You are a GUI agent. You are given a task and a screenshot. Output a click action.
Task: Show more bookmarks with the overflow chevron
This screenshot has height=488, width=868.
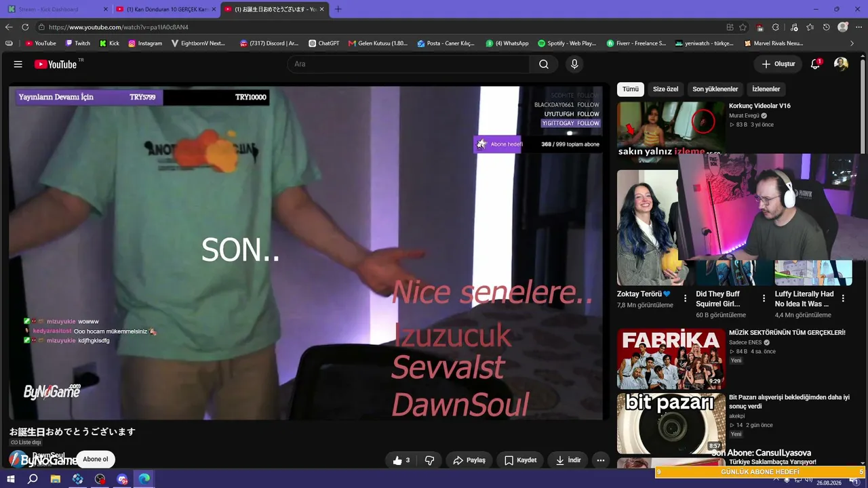852,43
